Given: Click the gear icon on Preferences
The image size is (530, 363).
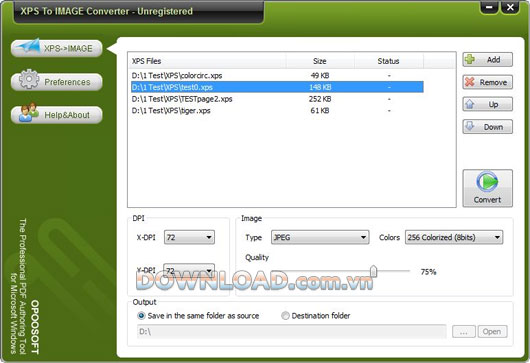Looking at the screenshot, I should (29, 79).
